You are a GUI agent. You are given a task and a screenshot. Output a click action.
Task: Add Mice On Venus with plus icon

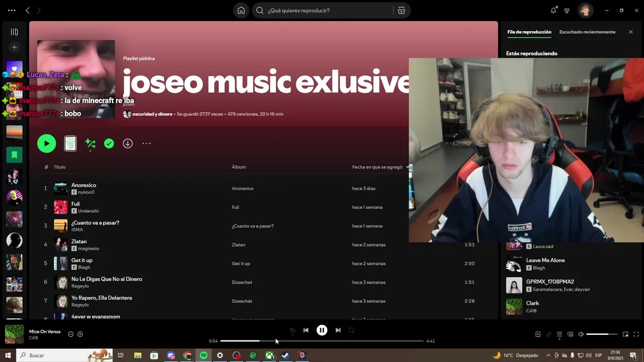80,334
